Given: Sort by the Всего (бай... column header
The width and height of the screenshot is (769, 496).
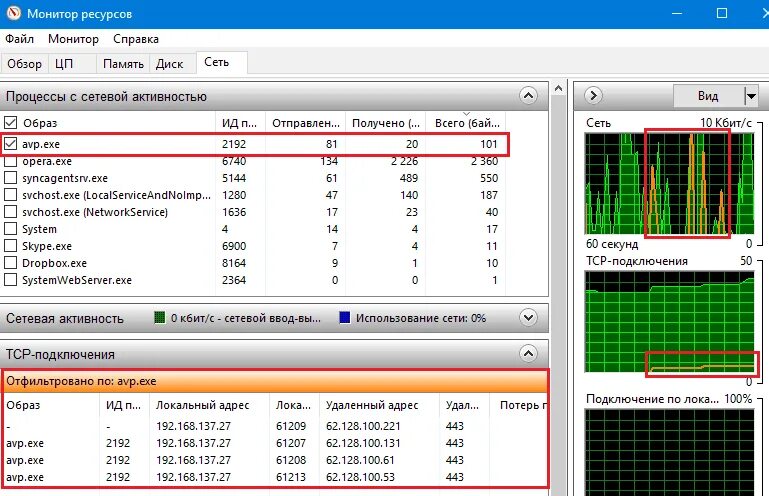Looking at the screenshot, I should (466, 123).
